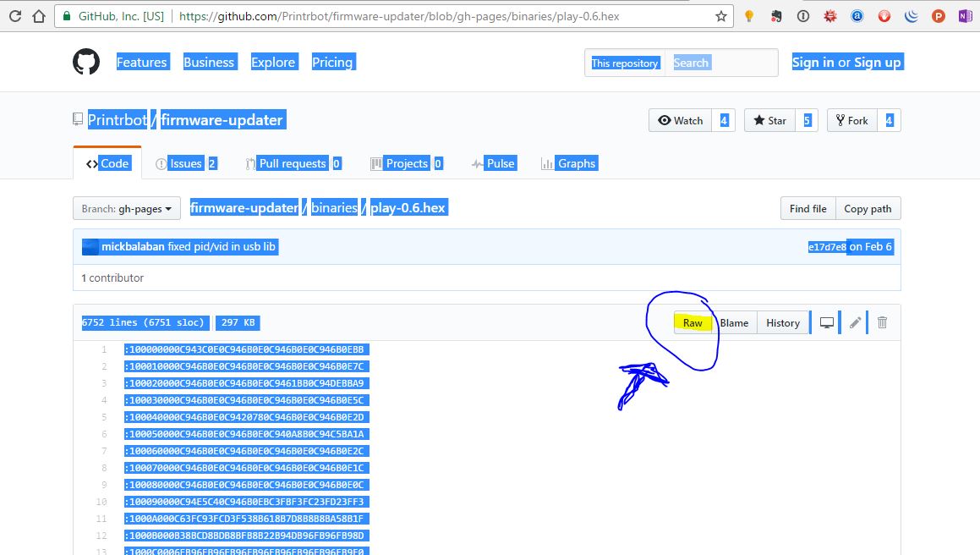
Task: Open the orange P browser extension
Action: 938,16
